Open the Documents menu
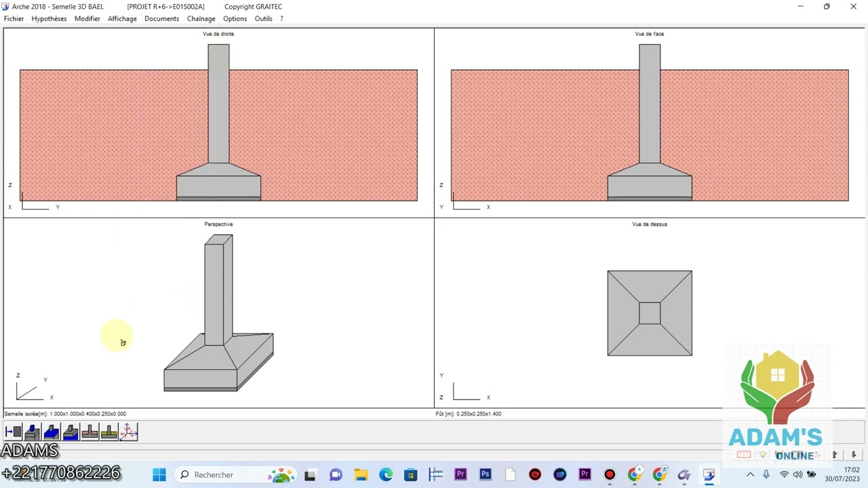 161,19
